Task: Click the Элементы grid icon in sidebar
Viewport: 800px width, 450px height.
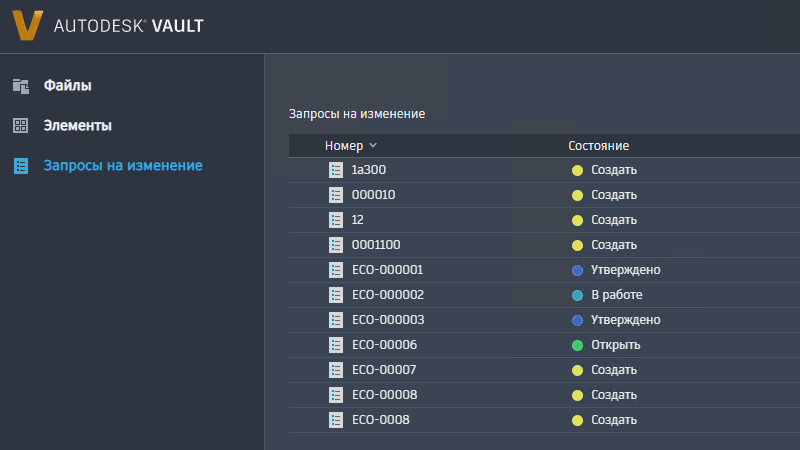Action: (x=20, y=126)
